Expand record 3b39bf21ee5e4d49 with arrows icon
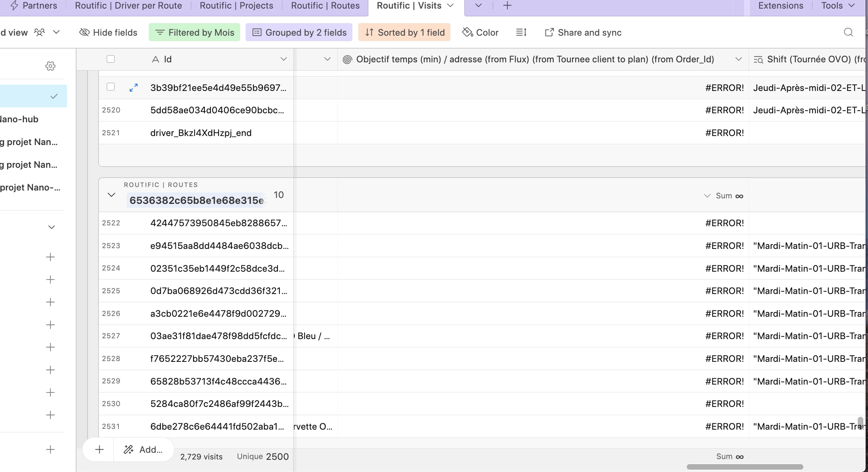The height and width of the screenshot is (472, 868). tap(133, 88)
